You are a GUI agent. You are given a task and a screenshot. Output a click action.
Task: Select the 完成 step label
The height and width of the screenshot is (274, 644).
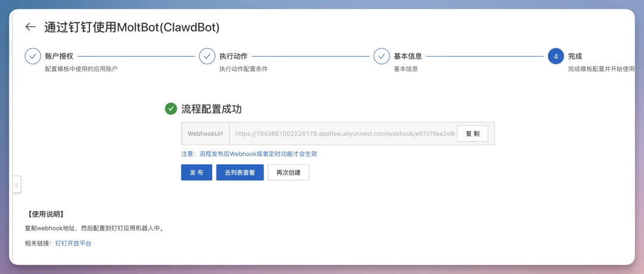(575, 56)
